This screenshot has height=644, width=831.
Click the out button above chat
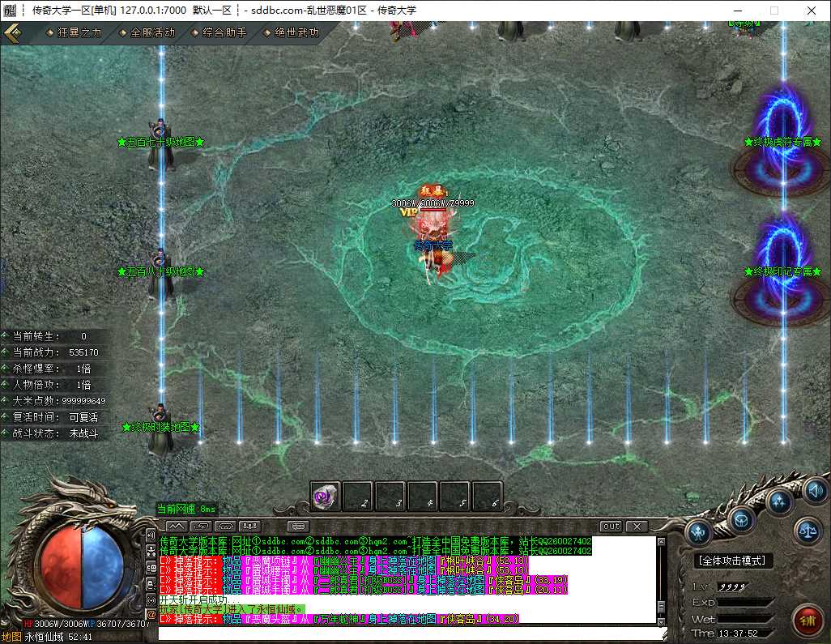[x=611, y=526]
